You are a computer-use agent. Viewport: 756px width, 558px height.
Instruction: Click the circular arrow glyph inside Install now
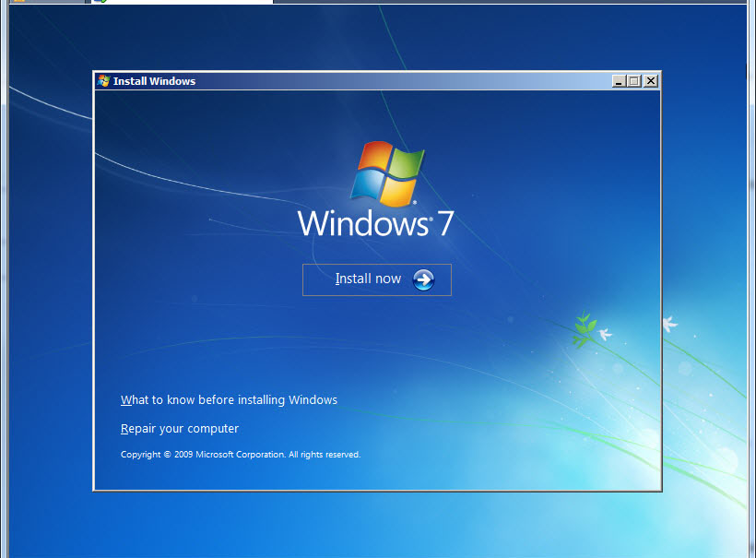(x=422, y=279)
